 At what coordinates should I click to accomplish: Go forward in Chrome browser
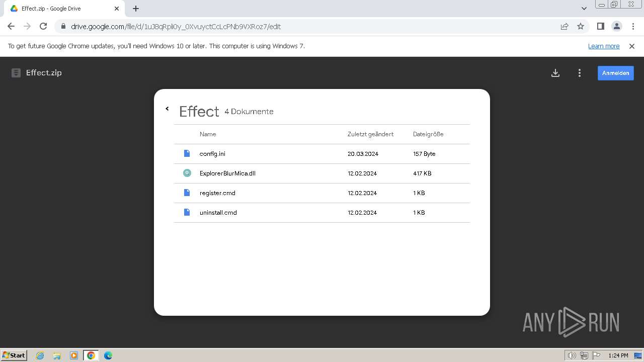27,27
